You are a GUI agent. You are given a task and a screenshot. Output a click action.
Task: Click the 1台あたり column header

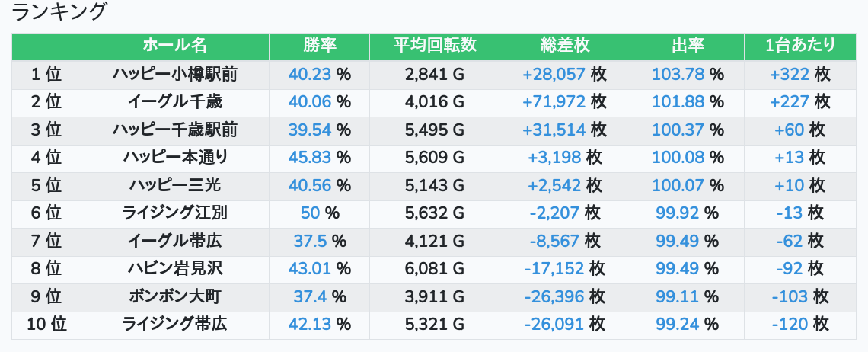coord(799,46)
